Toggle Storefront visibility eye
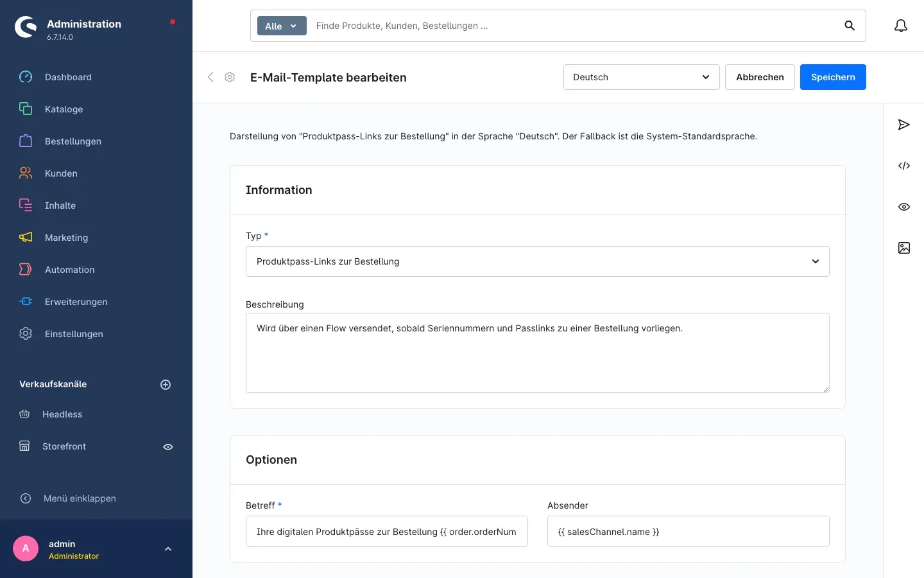The image size is (924, 578). pos(168,447)
